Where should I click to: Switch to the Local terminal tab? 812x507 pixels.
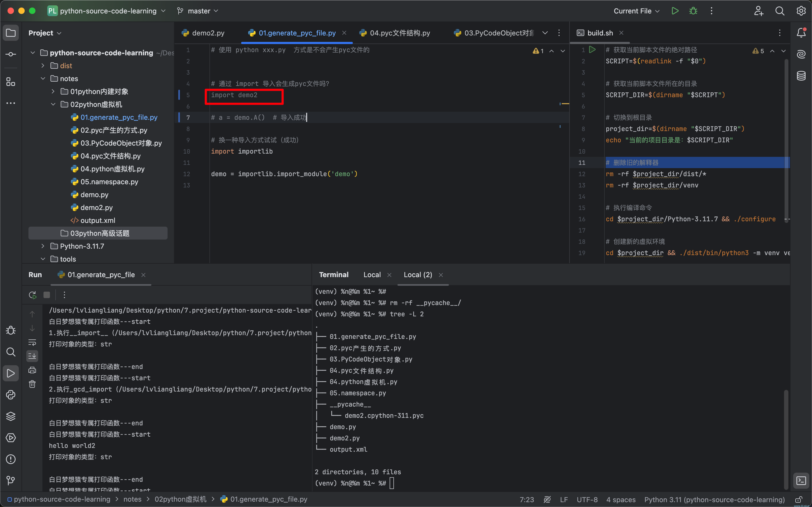pos(372,275)
